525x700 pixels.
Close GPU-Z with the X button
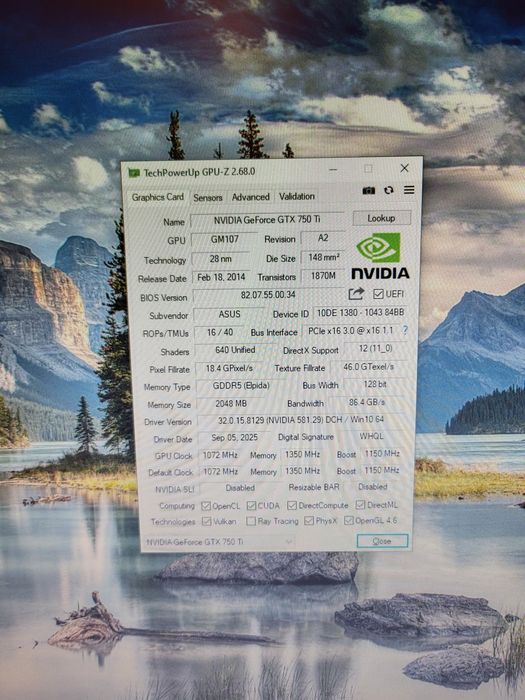(404, 168)
